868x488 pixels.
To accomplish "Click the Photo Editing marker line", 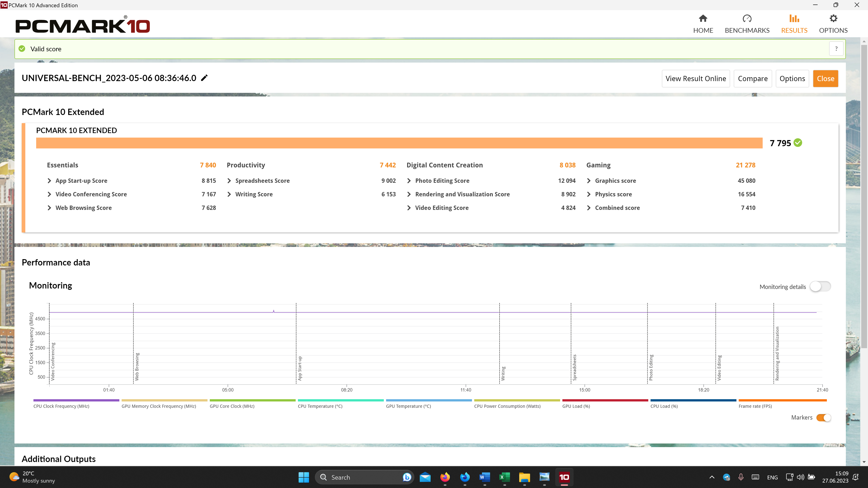I will coord(647,343).
